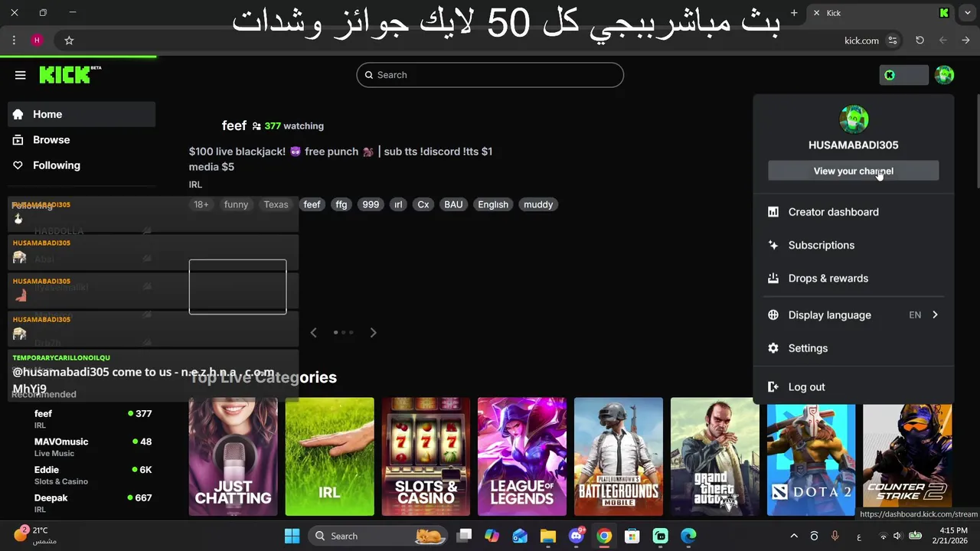
Task: Click the Log out door icon
Action: pyautogui.click(x=773, y=387)
